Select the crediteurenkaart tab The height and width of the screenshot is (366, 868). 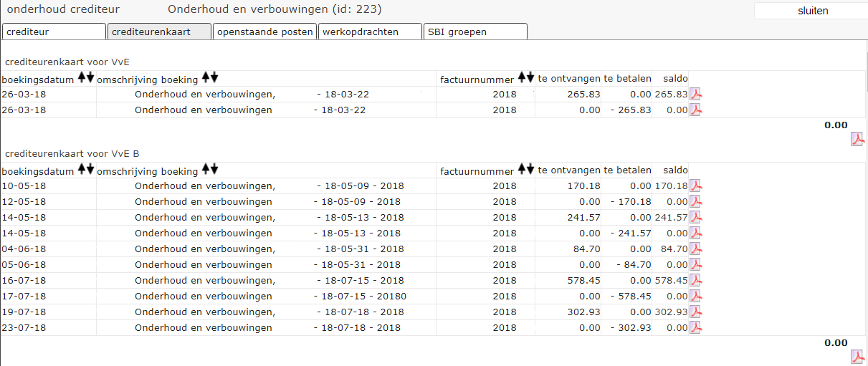159,32
